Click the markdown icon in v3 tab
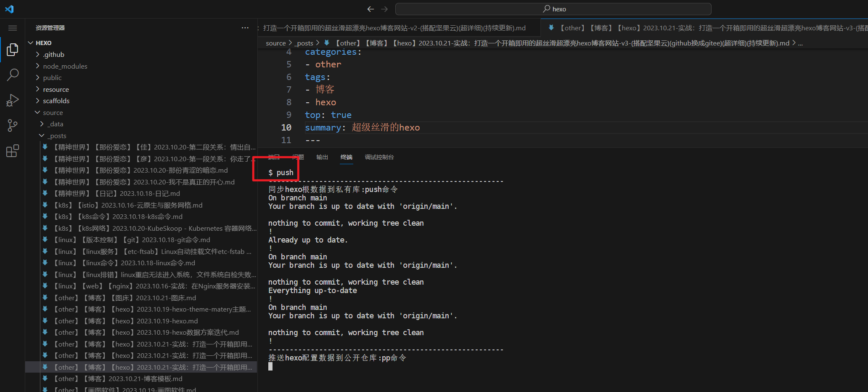 pyautogui.click(x=551, y=28)
